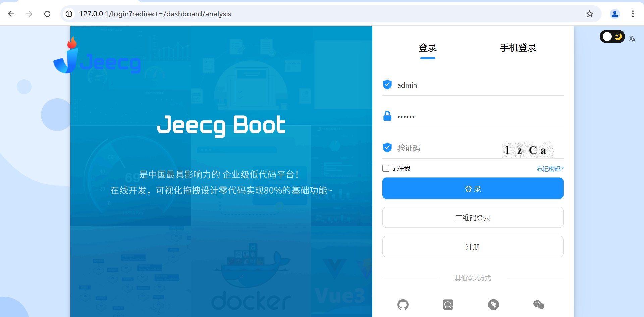
Task: Check the 记住我 checkbox
Action: [386, 168]
